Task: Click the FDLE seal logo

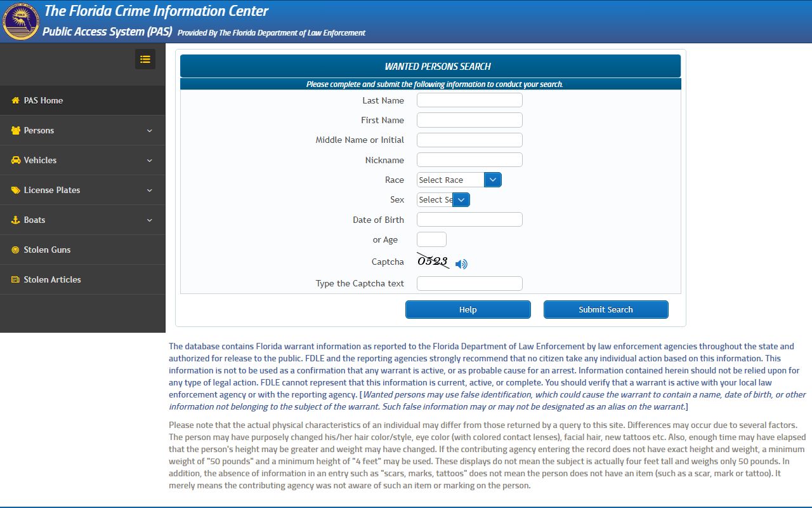Action: click(x=20, y=21)
